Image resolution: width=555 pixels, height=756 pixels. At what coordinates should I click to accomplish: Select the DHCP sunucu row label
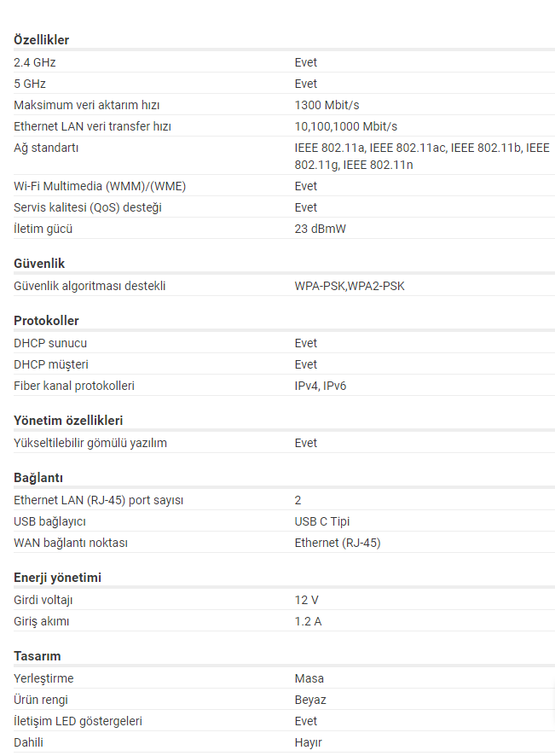50,343
